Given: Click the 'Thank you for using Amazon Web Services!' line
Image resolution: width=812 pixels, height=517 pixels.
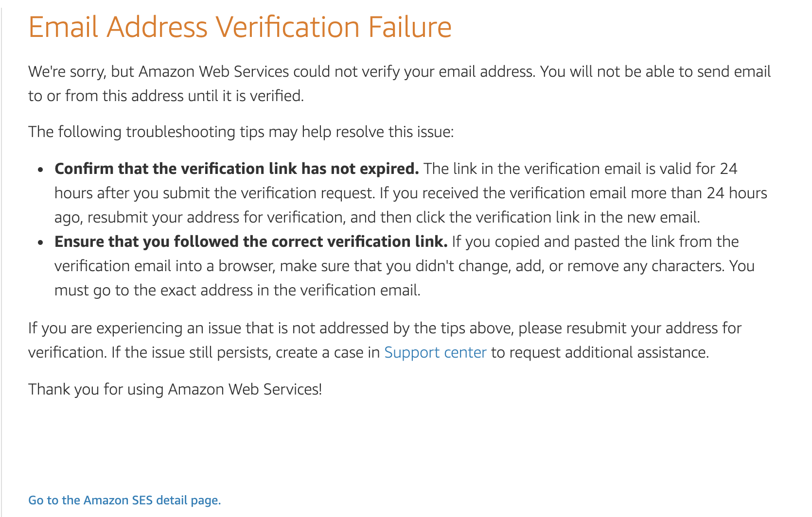Looking at the screenshot, I should click(175, 389).
